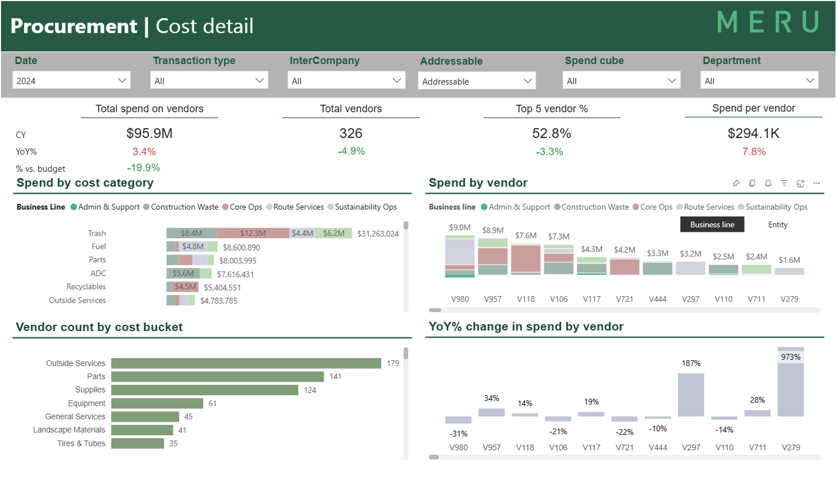Screen dimensions: 837x504
Task: Copy the Spend by vendor visual
Action: [752, 183]
